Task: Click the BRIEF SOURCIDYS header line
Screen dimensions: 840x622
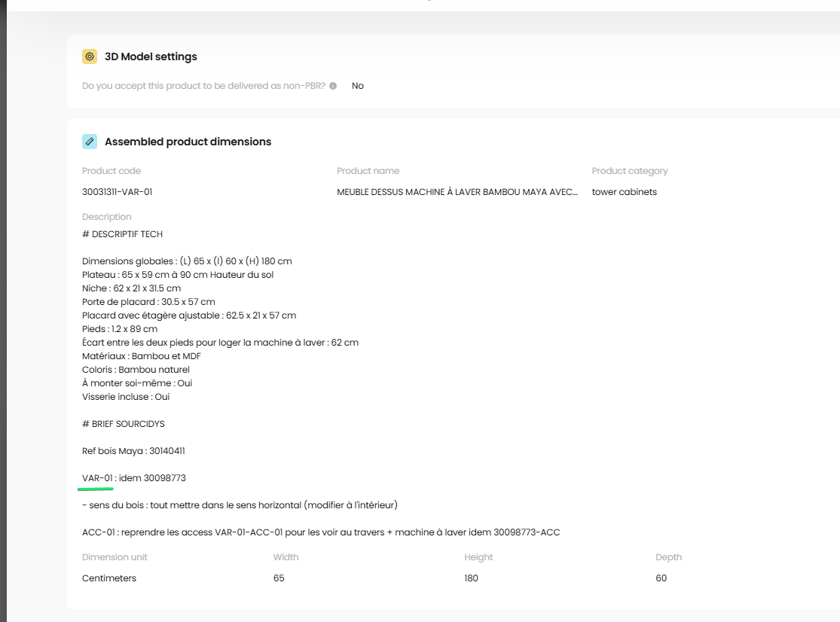Action: tap(124, 424)
